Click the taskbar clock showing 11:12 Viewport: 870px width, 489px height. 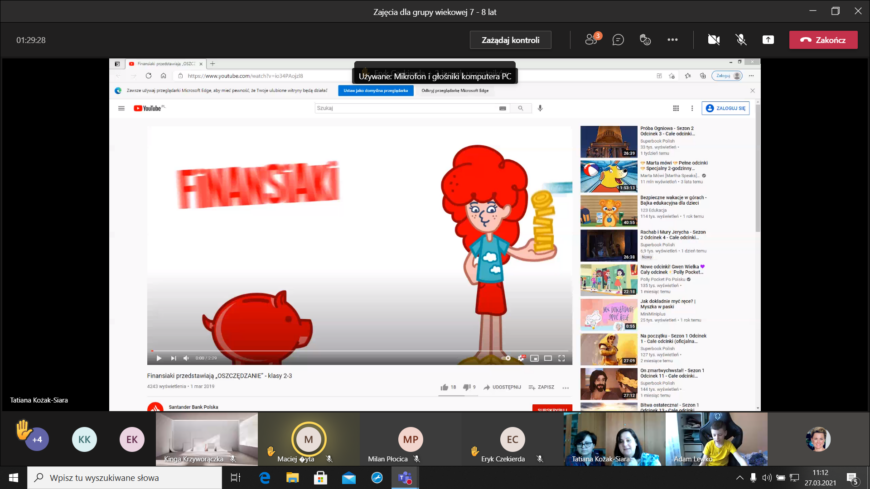[820, 477]
